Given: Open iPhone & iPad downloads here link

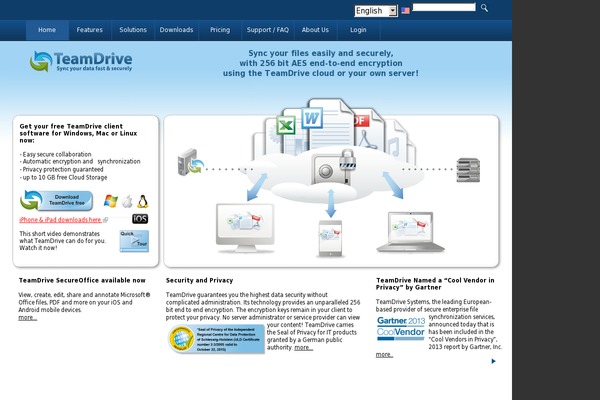Looking at the screenshot, I should tap(60, 220).
